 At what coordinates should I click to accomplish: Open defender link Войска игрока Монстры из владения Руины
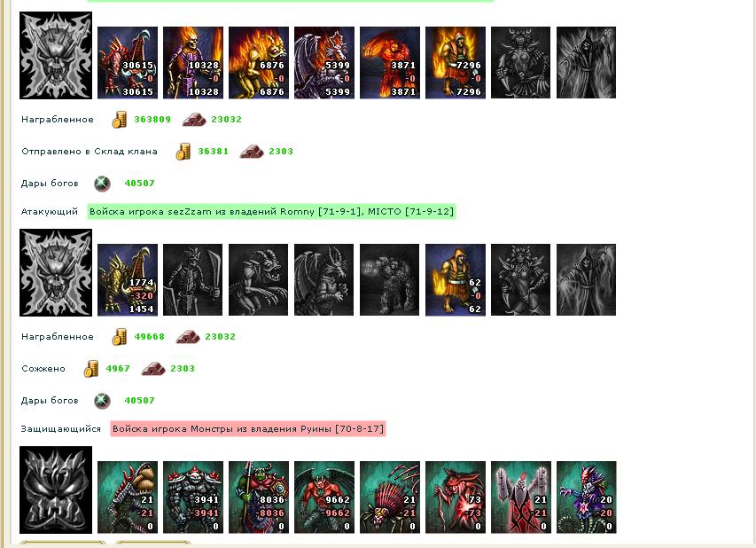(248, 429)
